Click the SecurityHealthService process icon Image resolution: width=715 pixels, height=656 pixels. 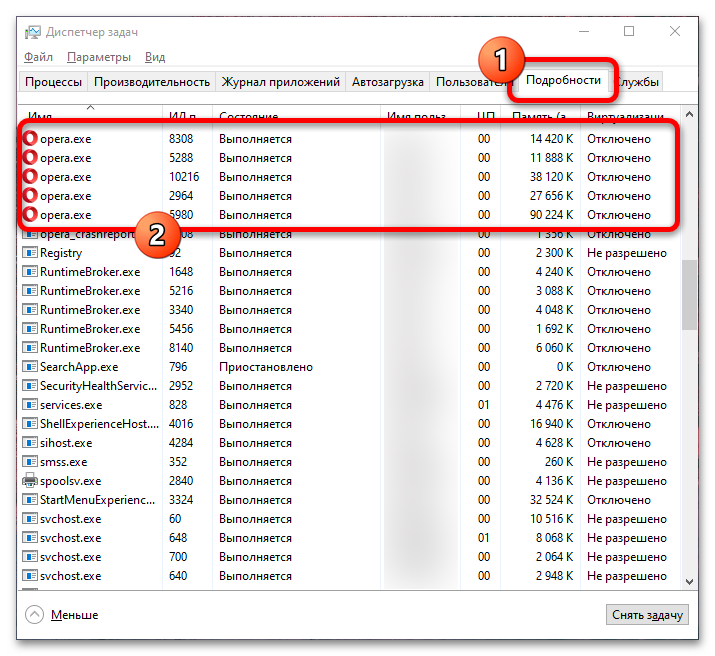(x=30, y=386)
